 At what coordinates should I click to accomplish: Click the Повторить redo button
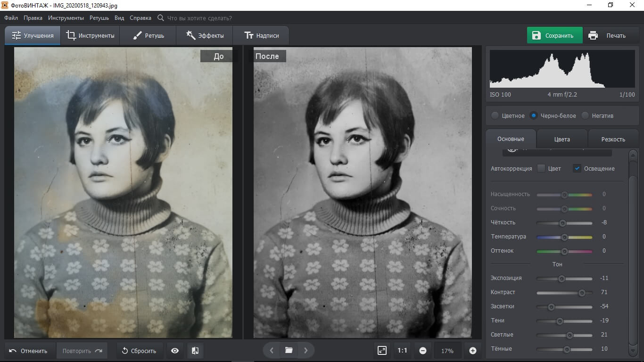pyautogui.click(x=82, y=351)
